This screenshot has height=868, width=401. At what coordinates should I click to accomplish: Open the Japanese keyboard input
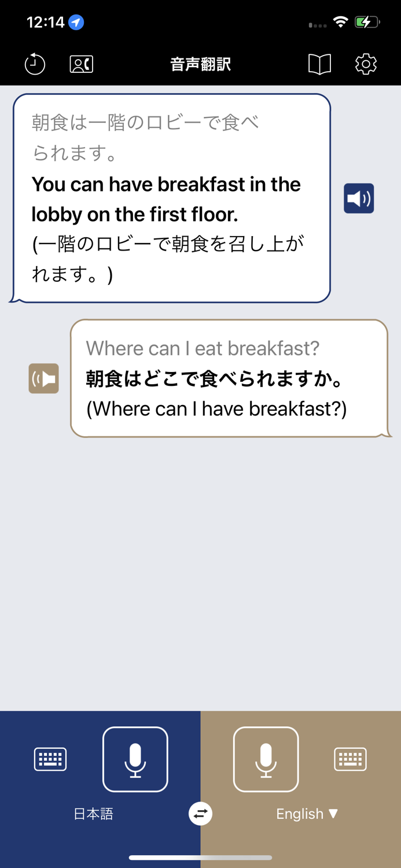[x=50, y=759]
